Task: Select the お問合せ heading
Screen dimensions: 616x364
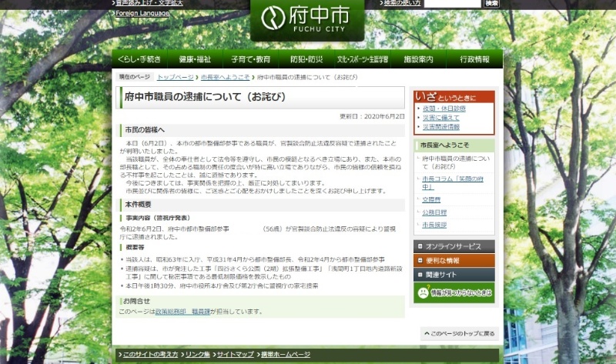Action: pos(137,301)
